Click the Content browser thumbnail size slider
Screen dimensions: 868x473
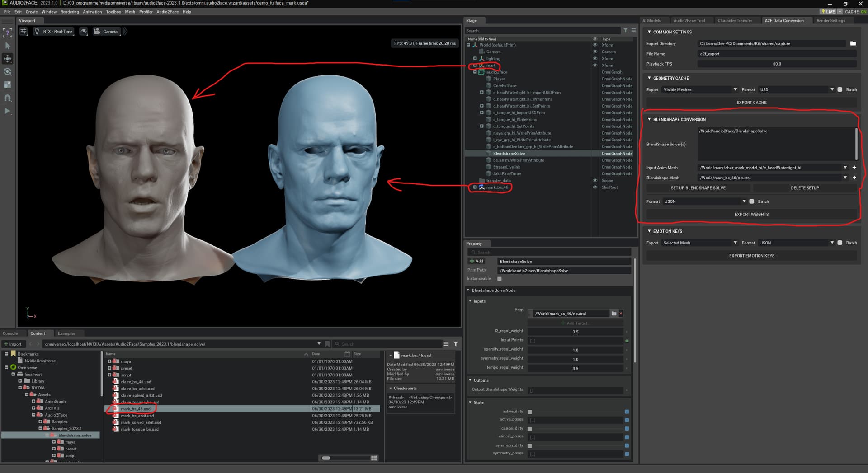[326, 458]
